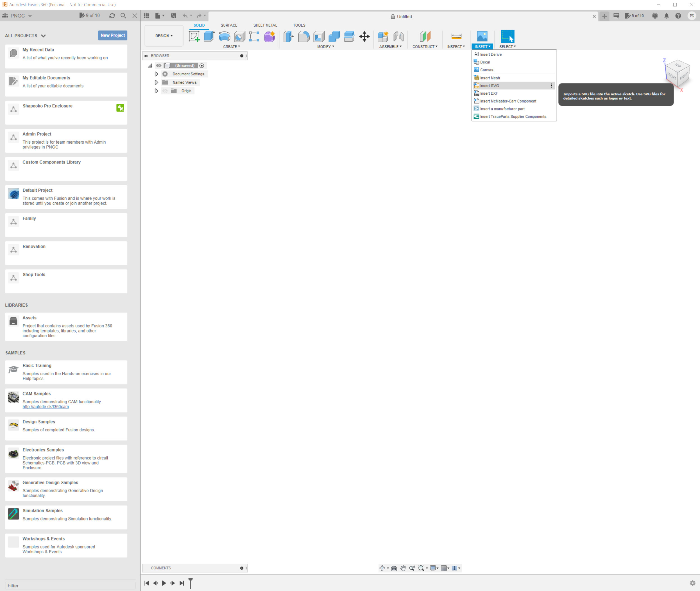Viewport: 700px width, 591px height.
Task: Click the Measure ruler icon
Action: pos(456,36)
